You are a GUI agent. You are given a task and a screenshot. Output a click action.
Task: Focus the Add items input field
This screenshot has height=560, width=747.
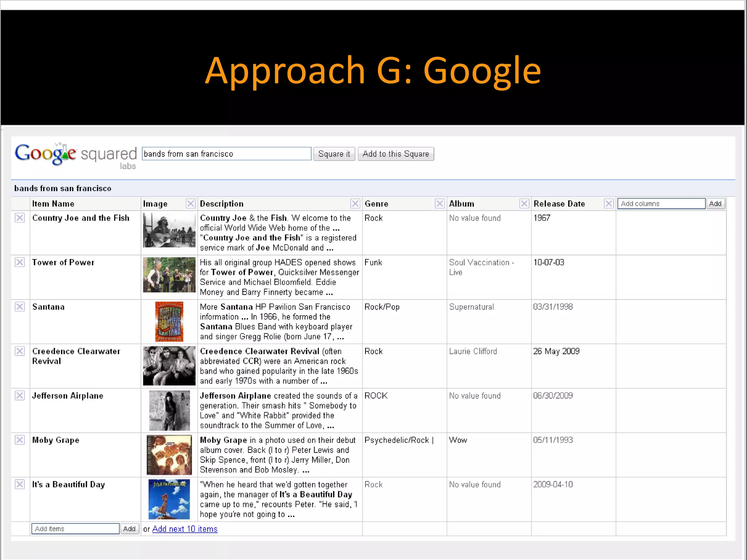[x=76, y=529]
